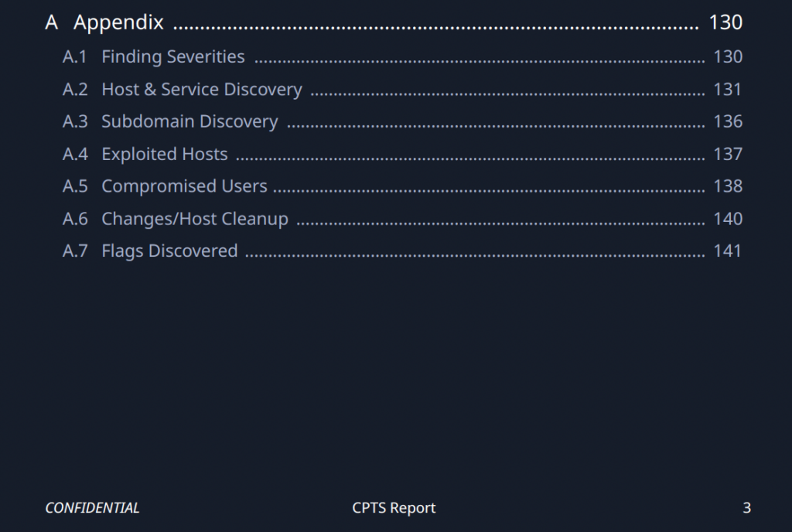Navigate to the Changes/Host Cleanup entry
Image resolution: width=792 pixels, height=532 pixels.
tap(194, 219)
